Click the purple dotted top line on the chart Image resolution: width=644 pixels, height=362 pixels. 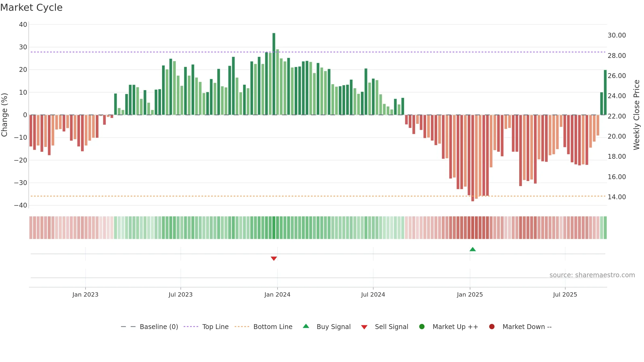(x=318, y=52)
